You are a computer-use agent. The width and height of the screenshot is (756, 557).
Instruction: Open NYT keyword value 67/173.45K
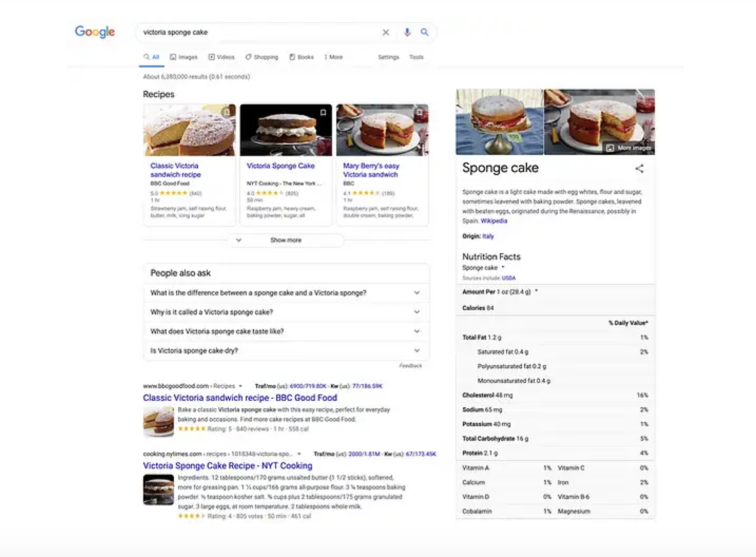421,454
